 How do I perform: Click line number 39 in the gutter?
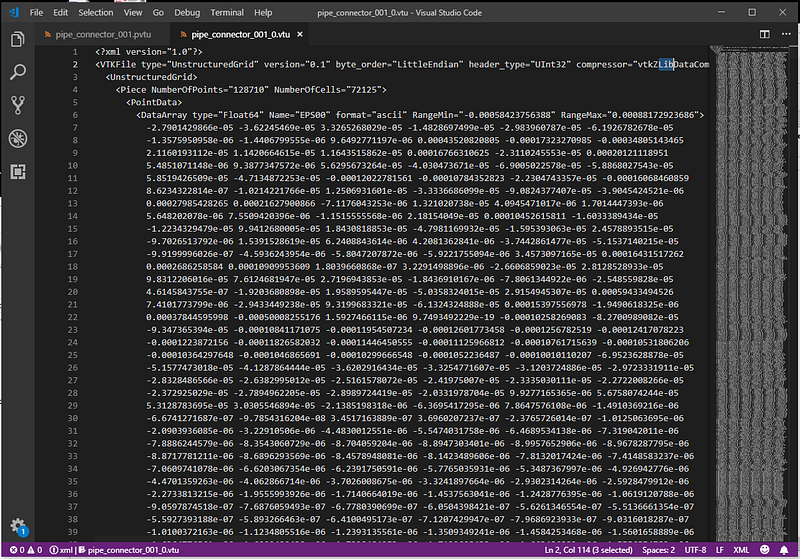click(x=72, y=531)
